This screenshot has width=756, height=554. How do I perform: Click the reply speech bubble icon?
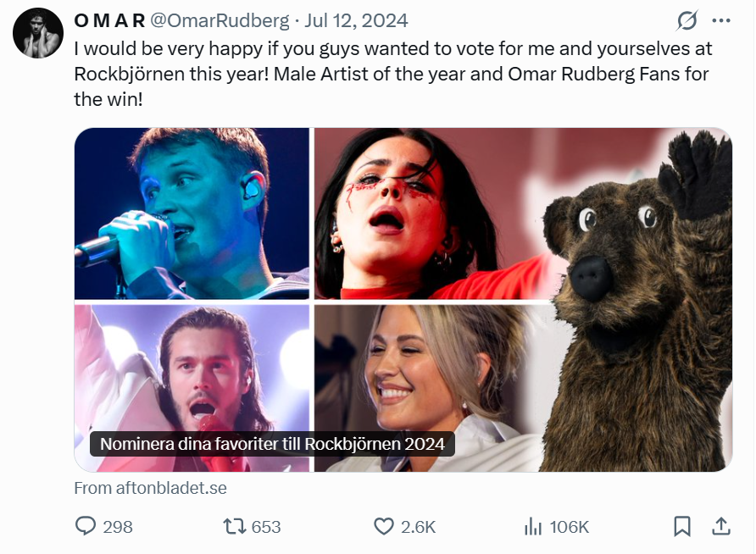tap(86, 526)
